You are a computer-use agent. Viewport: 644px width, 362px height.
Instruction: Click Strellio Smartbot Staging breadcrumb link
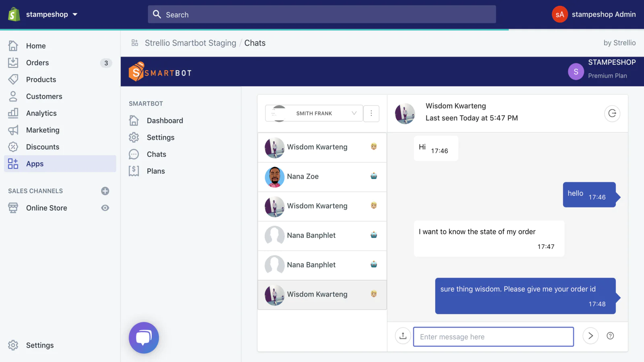(190, 43)
